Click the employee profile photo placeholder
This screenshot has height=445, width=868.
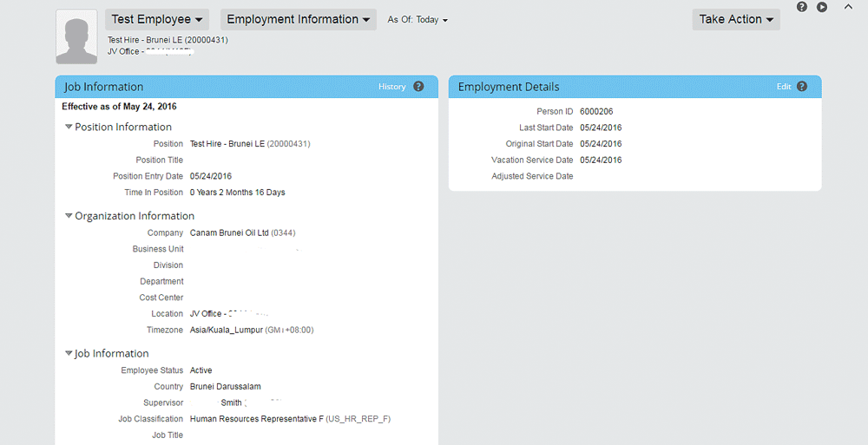pyautogui.click(x=76, y=36)
